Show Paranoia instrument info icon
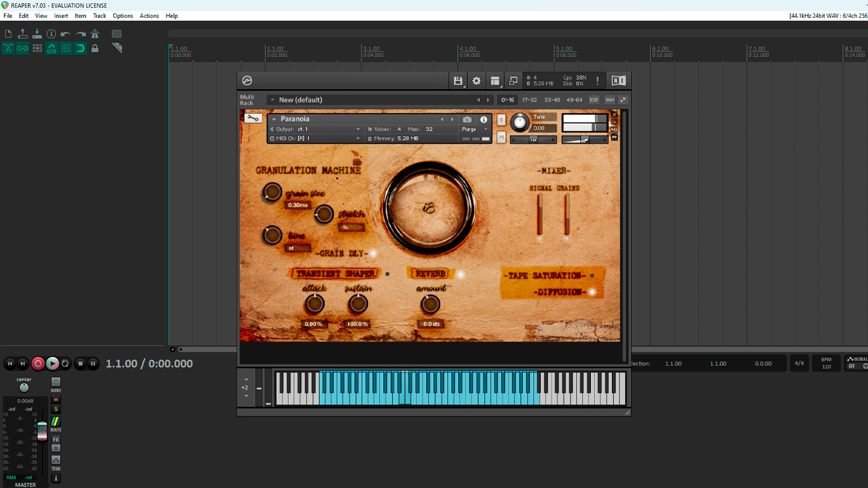Screen dimensions: 868x488 pyautogui.click(x=484, y=119)
